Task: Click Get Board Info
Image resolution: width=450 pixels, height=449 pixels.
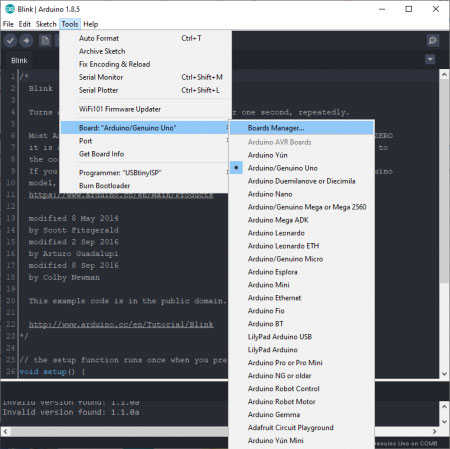Action: click(145, 154)
